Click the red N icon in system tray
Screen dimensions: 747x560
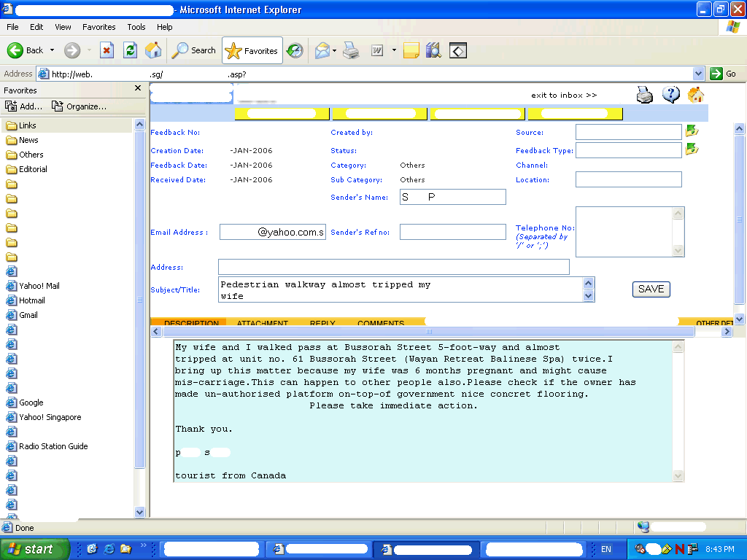coord(680,549)
